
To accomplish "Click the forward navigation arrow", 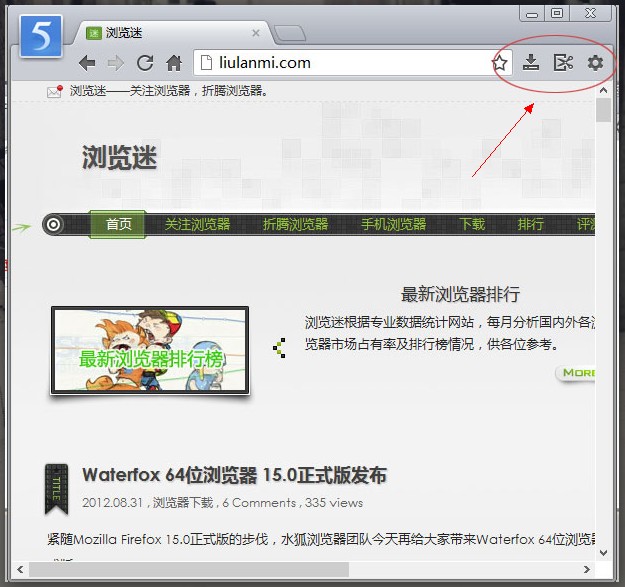I will click(x=116, y=63).
